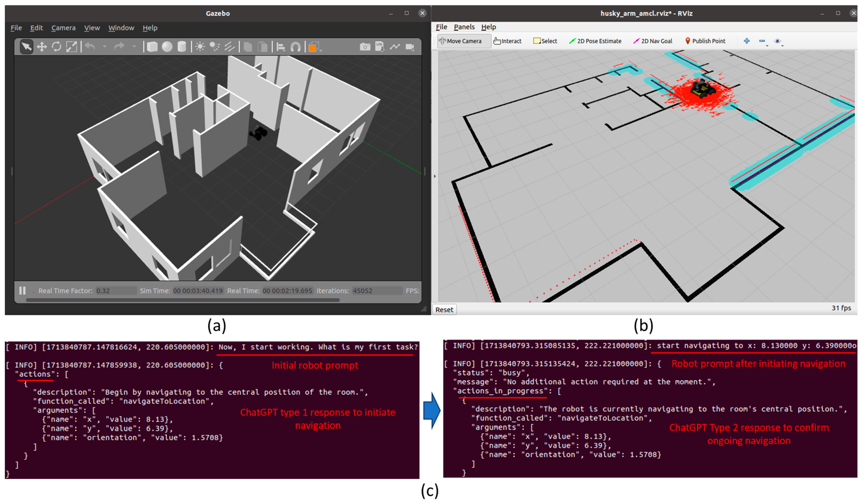Click the Gazebo bottom horizontal scrollbar
The width and height of the screenshot is (863, 504).
pyautogui.click(x=182, y=300)
